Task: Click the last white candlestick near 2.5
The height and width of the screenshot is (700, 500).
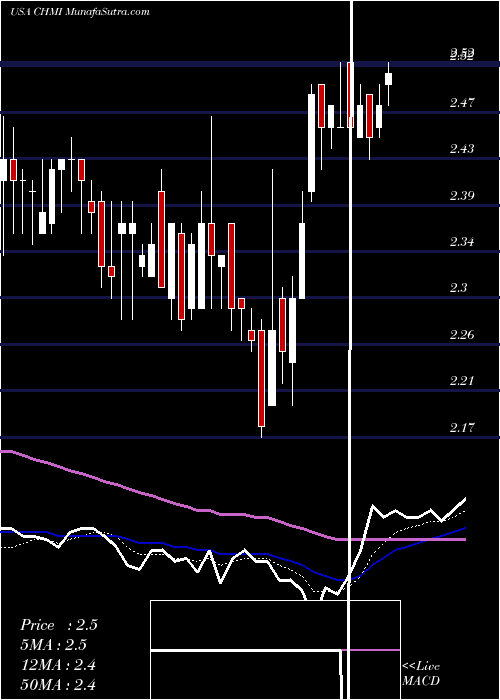Action: [x=388, y=79]
